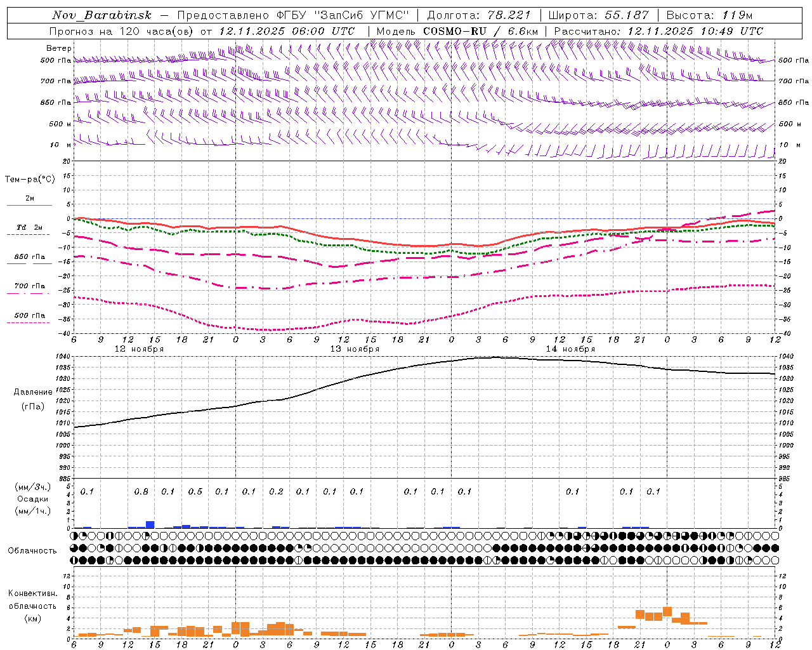Click 'Прогноз на 120 часа(ов)' forecast start text
Screen dimensions: 812x650
coord(122,31)
